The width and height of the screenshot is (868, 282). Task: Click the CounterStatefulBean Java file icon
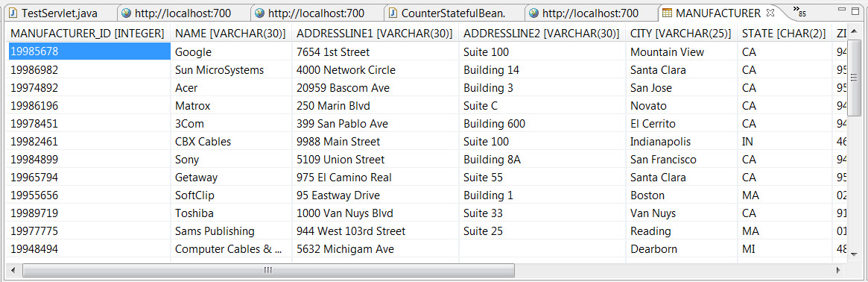click(x=393, y=13)
